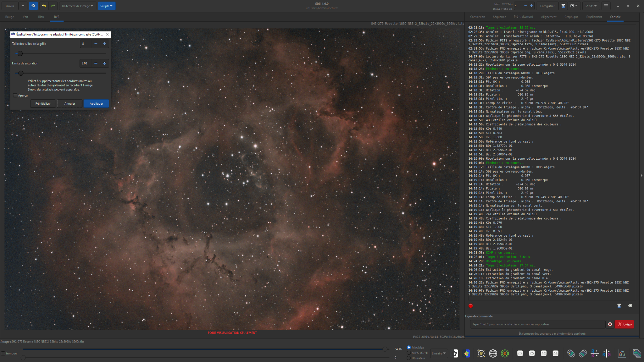This screenshot has width=644, height=362.
Task: Switch to the Alignement tab
Action: point(548,17)
